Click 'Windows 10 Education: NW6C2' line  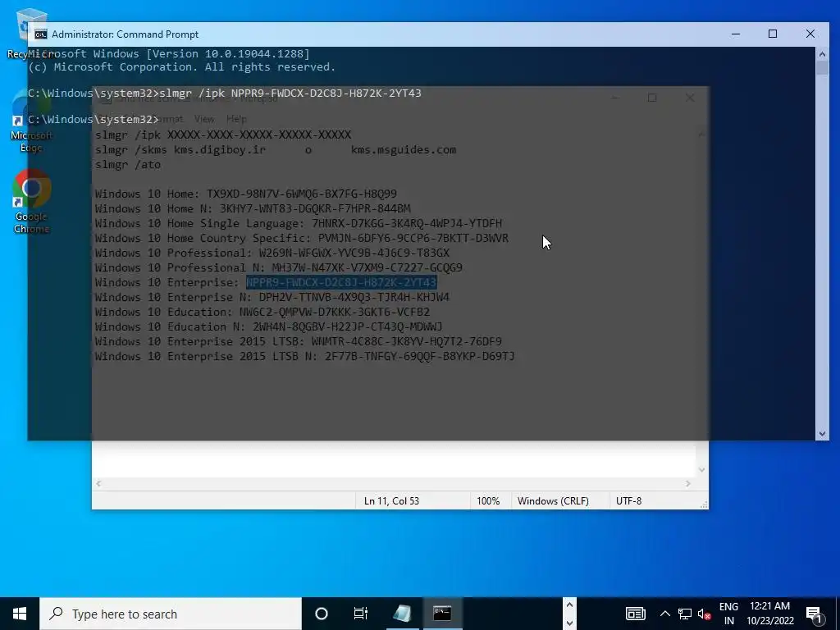pos(262,312)
